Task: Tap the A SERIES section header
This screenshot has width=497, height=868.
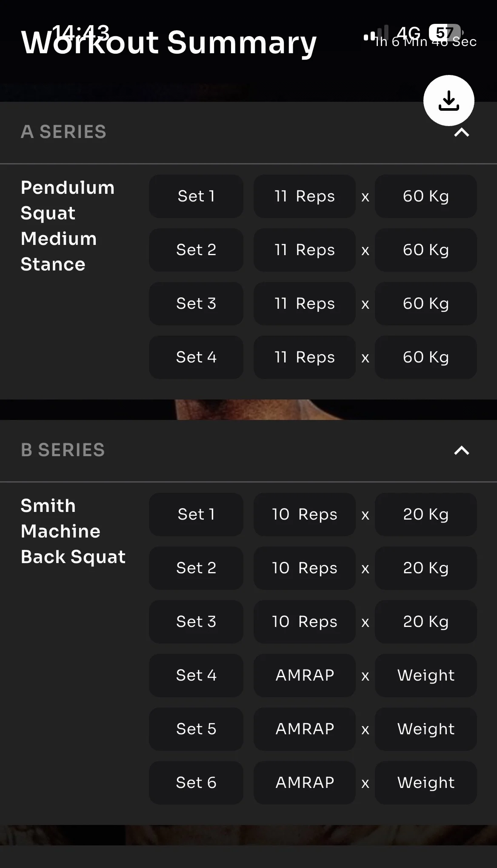Action: (x=64, y=132)
